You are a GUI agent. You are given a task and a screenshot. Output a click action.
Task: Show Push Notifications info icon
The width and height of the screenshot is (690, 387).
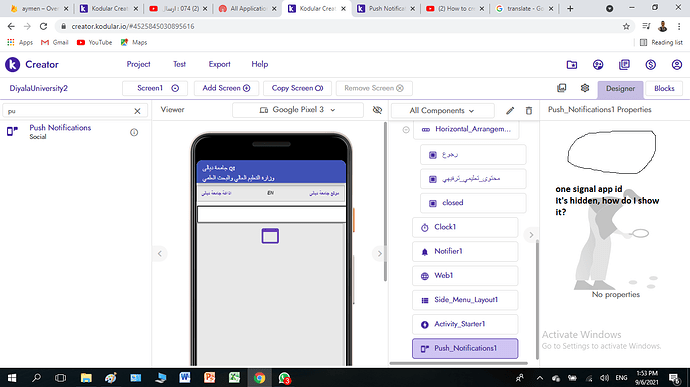[134, 132]
